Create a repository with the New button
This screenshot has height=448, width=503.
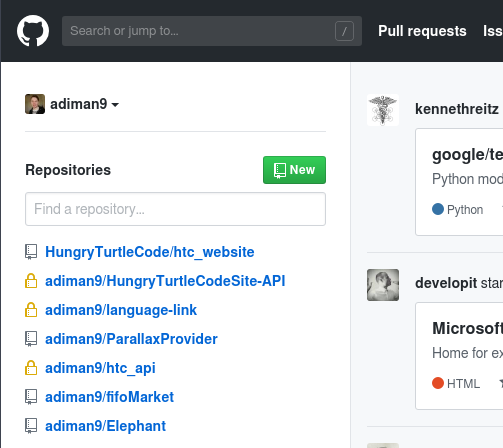tap(294, 170)
